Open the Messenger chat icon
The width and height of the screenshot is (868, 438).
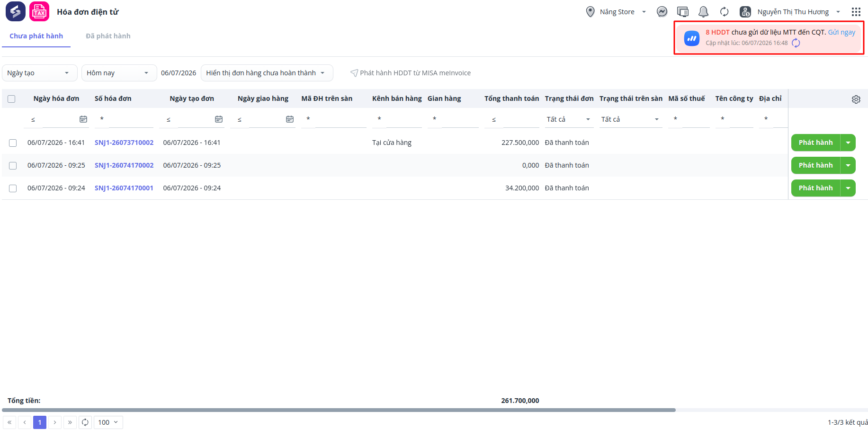pos(662,12)
